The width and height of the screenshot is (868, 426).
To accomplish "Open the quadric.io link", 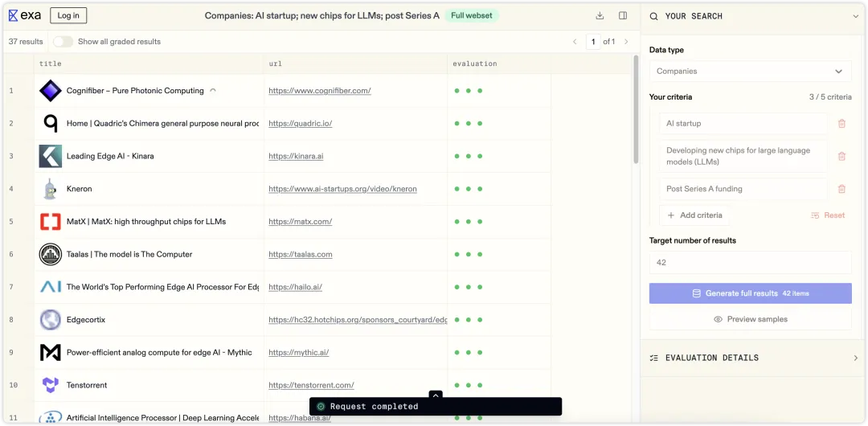I will [300, 124].
